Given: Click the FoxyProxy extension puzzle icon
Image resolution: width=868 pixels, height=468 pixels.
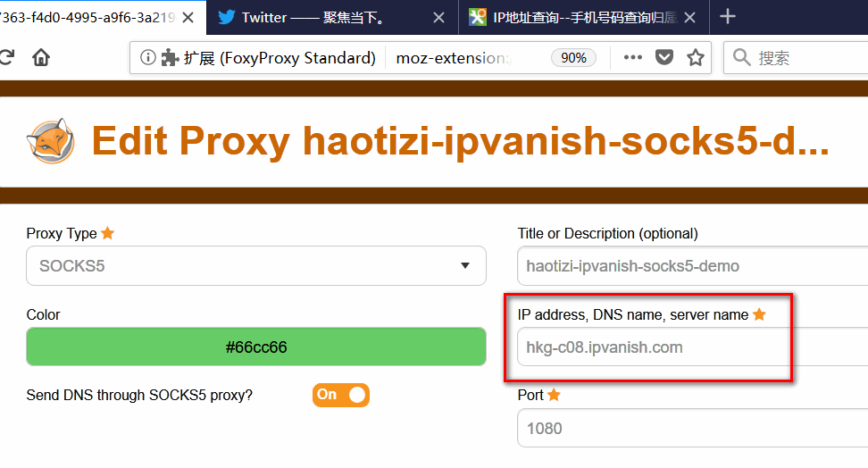Looking at the screenshot, I should (170, 57).
